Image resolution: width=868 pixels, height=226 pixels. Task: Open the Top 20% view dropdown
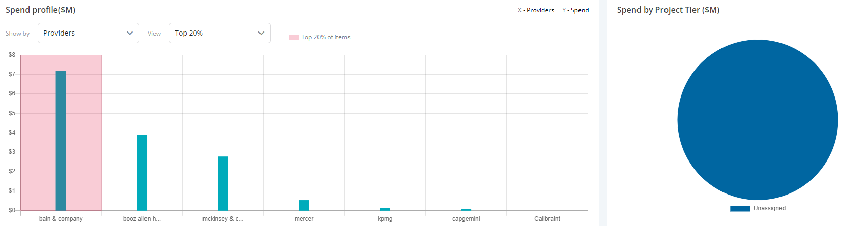(220, 33)
